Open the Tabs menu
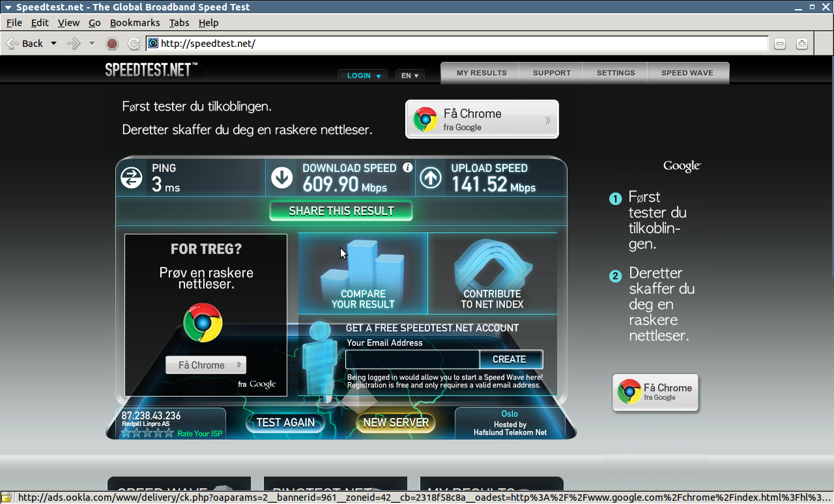The image size is (834, 504). pos(179,23)
